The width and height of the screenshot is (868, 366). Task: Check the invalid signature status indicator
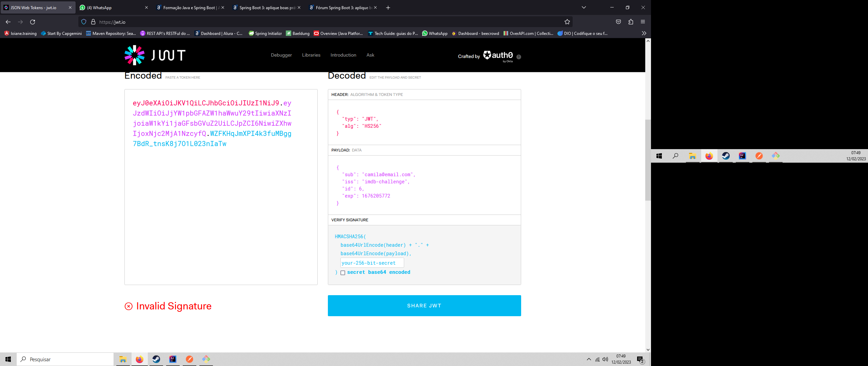click(167, 306)
